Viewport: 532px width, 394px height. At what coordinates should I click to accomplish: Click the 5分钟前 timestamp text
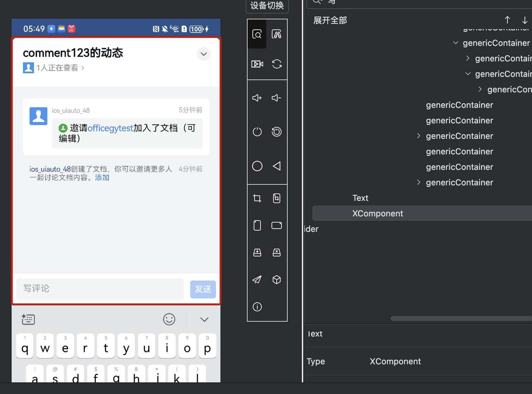point(190,110)
